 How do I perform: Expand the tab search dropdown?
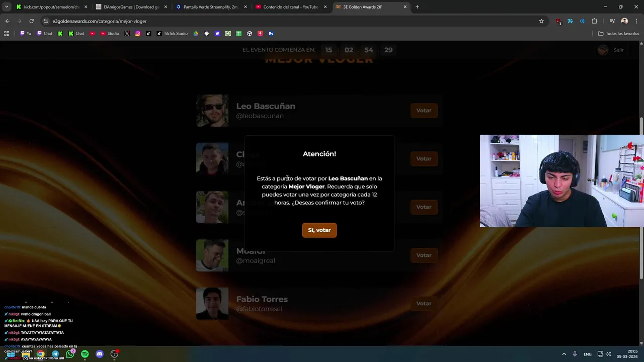coord(7,7)
